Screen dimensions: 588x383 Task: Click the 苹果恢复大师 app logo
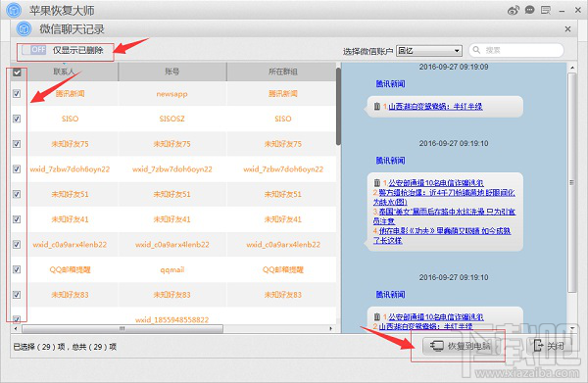14,10
